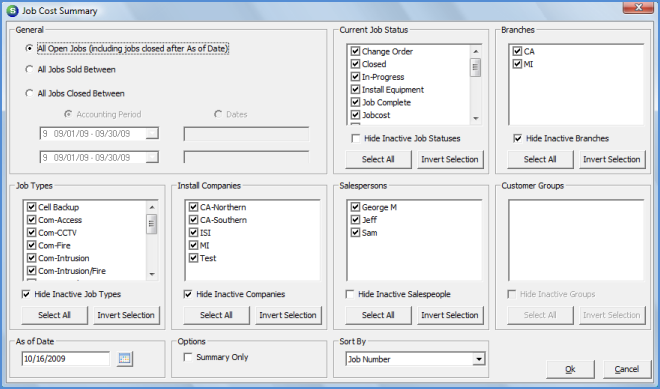This screenshot has height=389, width=660.
Task: Click the As of Date input field
Action: point(66,359)
